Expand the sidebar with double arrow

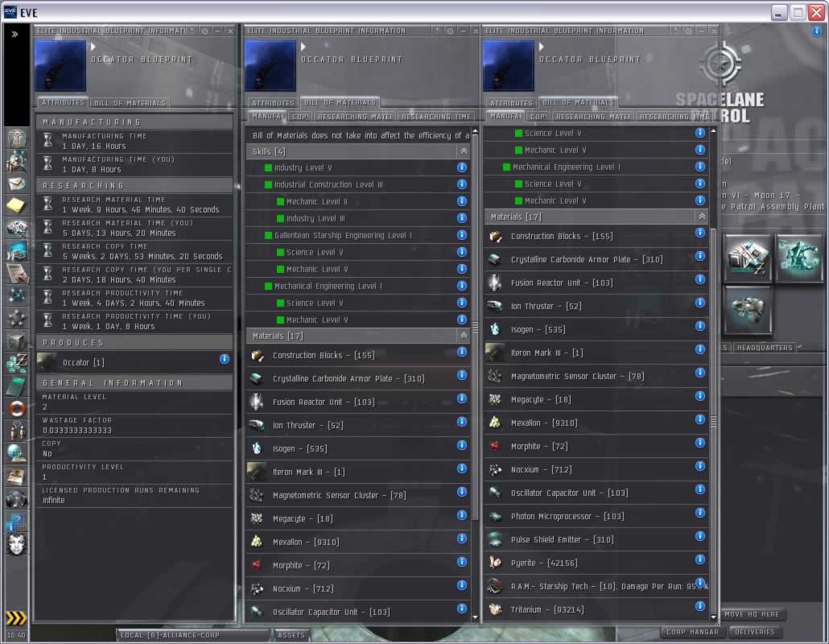(14, 34)
